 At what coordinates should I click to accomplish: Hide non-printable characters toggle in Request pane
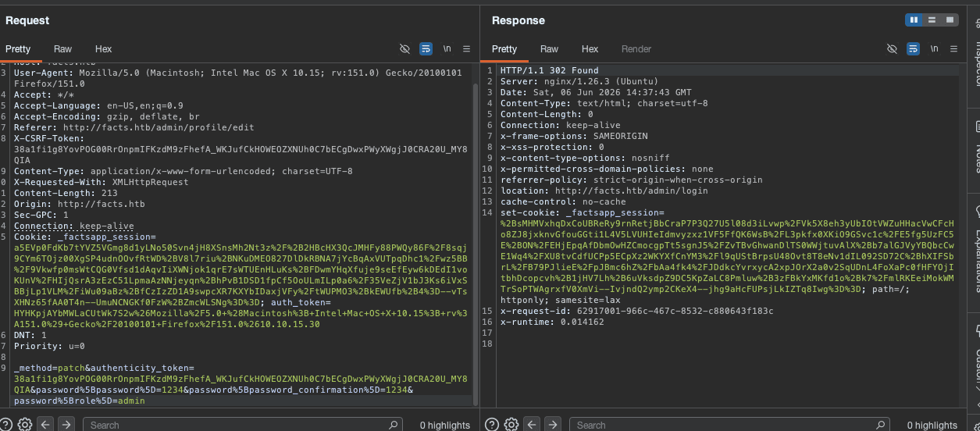click(x=404, y=48)
